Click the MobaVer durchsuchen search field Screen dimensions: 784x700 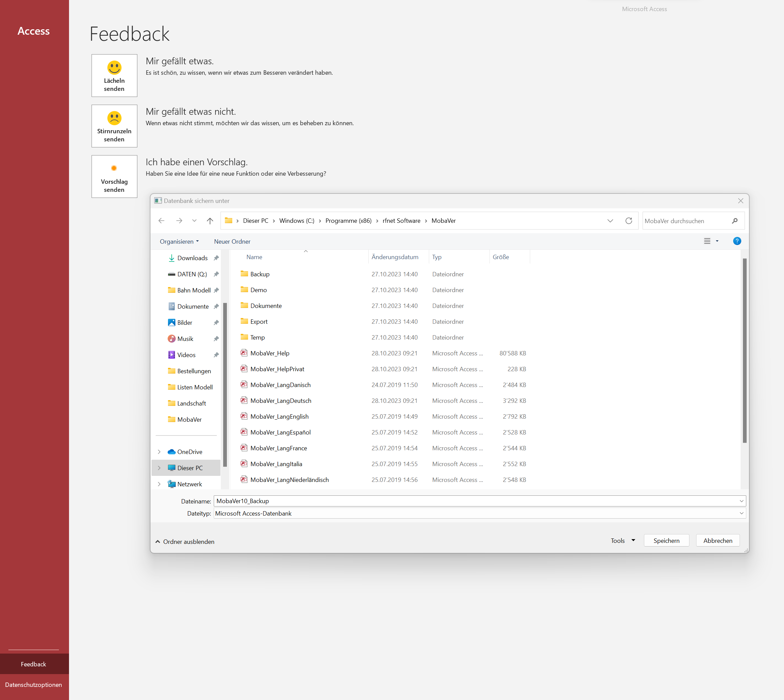(x=685, y=221)
